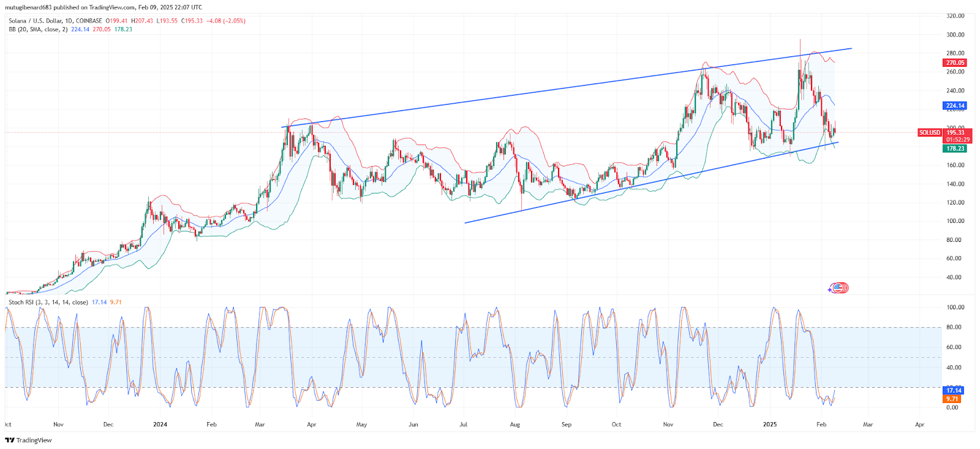Click the Aug label on the time axis
The width and height of the screenshot is (980, 449).
pyautogui.click(x=514, y=424)
